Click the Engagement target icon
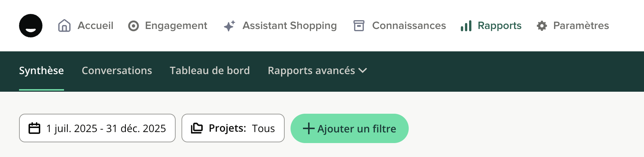644x157 pixels. 134,26
